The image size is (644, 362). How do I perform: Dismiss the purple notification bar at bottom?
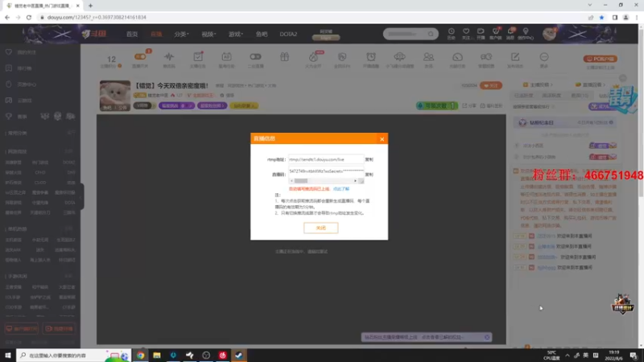(487, 337)
